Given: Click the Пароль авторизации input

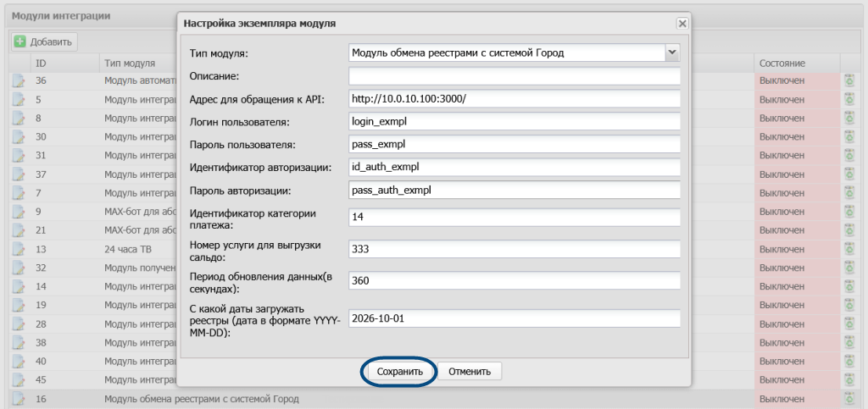Looking at the screenshot, I should 515,190.
